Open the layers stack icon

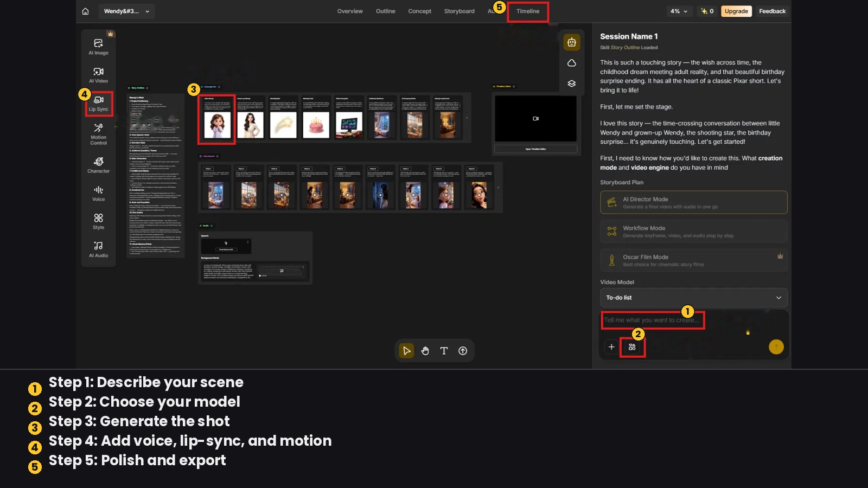point(572,84)
